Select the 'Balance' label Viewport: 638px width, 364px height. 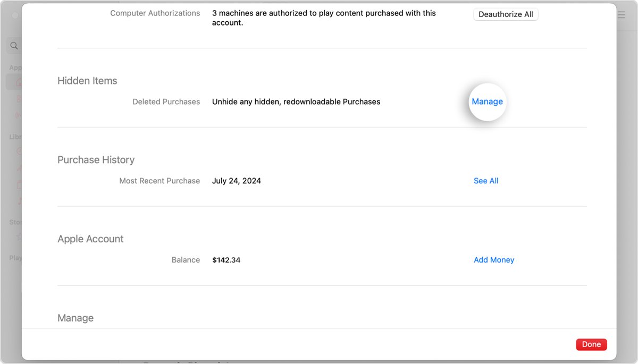pos(186,260)
